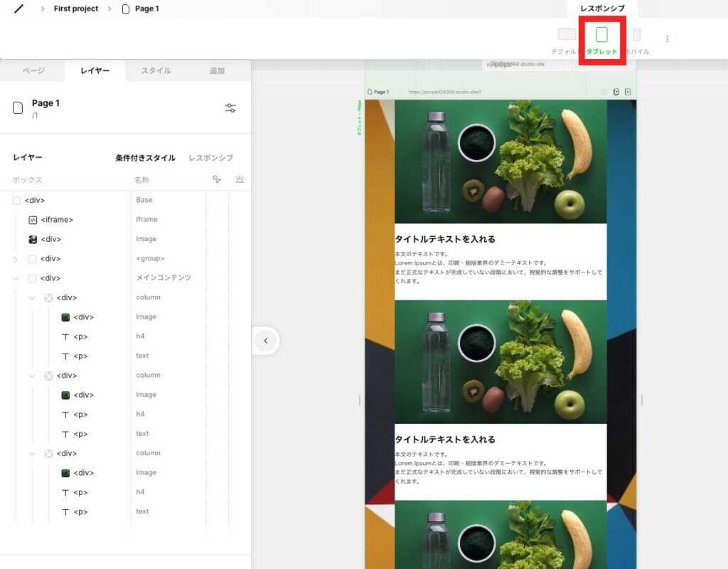Click the レスポンシブ top label
The width and height of the screenshot is (728, 569).
click(x=602, y=9)
